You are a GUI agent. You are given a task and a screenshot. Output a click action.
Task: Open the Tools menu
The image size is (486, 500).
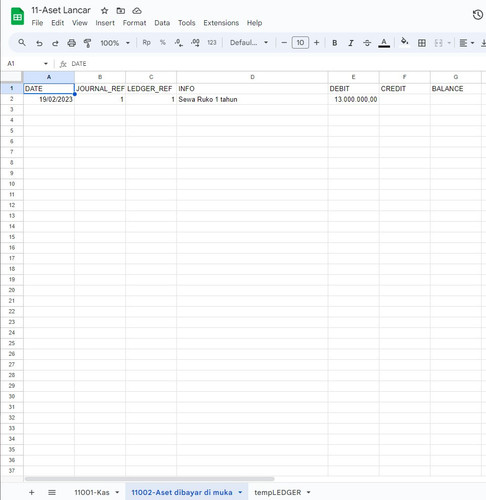pos(186,23)
